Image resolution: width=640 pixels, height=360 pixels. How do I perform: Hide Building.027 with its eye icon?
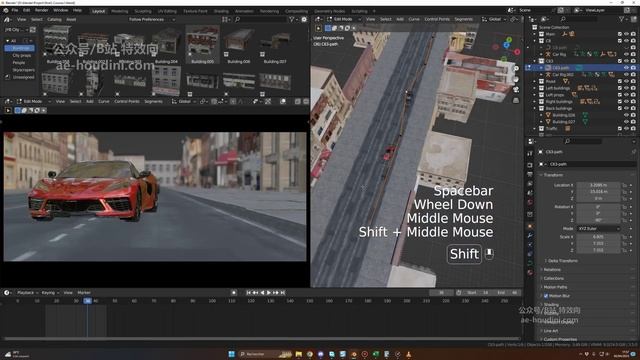(627, 122)
